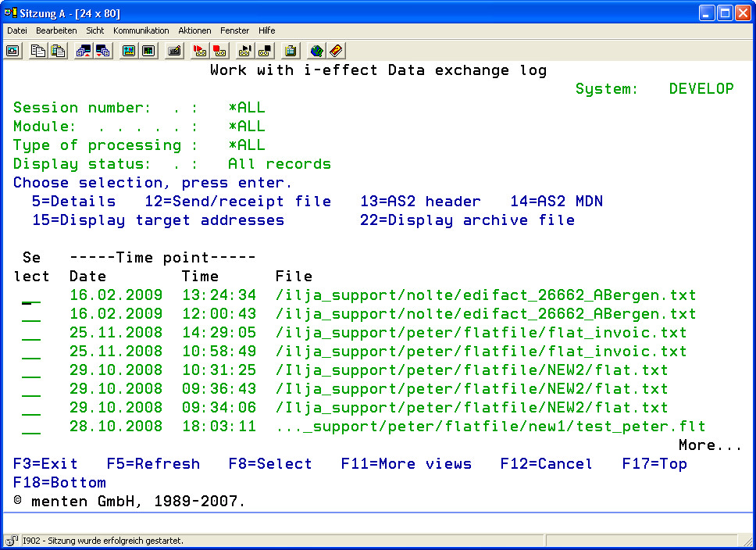Viewport: 756px width, 550px height.
Task: Click the F11=More views function key label
Action: [x=406, y=464]
